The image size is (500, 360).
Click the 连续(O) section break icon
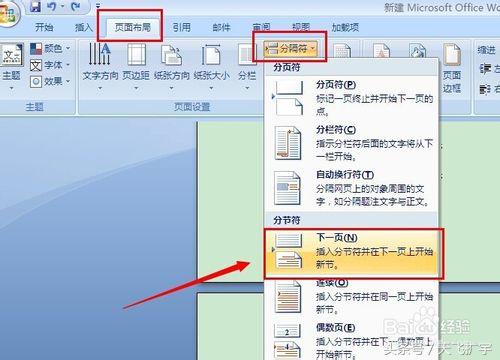click(x=288, y=297)
